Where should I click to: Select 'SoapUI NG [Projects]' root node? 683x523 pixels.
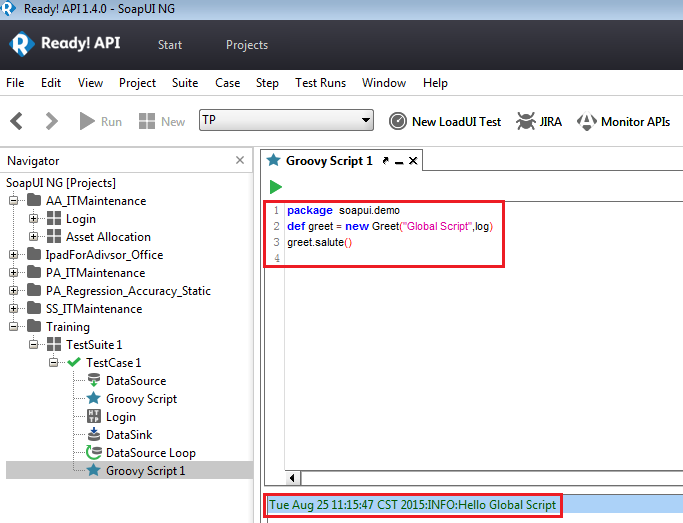61,182
